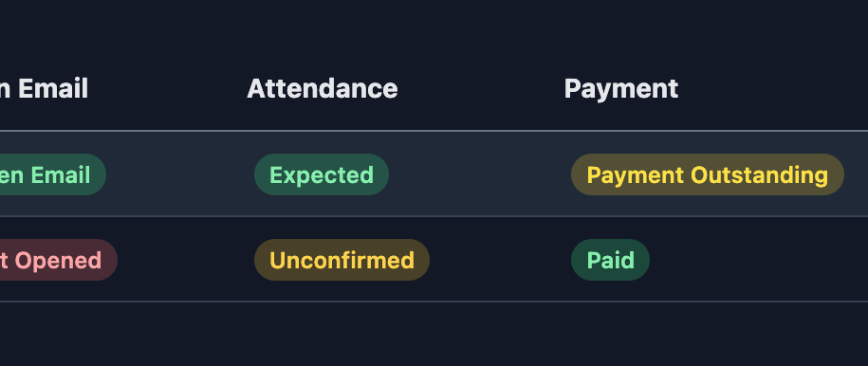Click the partially visible Email column header
Image resolution: width=868 pixels, height=366 pixels.
tap(45, 88)
